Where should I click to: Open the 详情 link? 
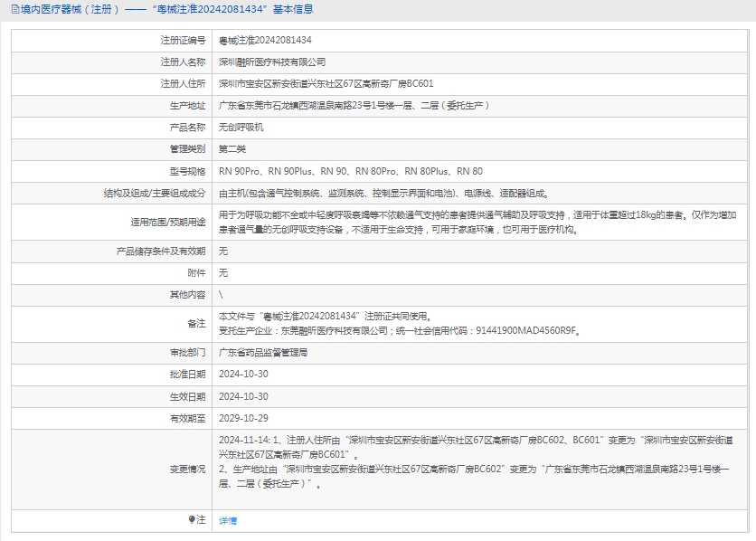pyautogui.click(x=228, y=521)
